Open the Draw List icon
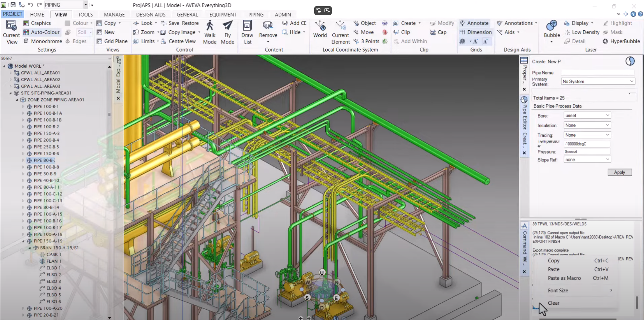This screenshot has height=320, width=644. click(247, 32)
